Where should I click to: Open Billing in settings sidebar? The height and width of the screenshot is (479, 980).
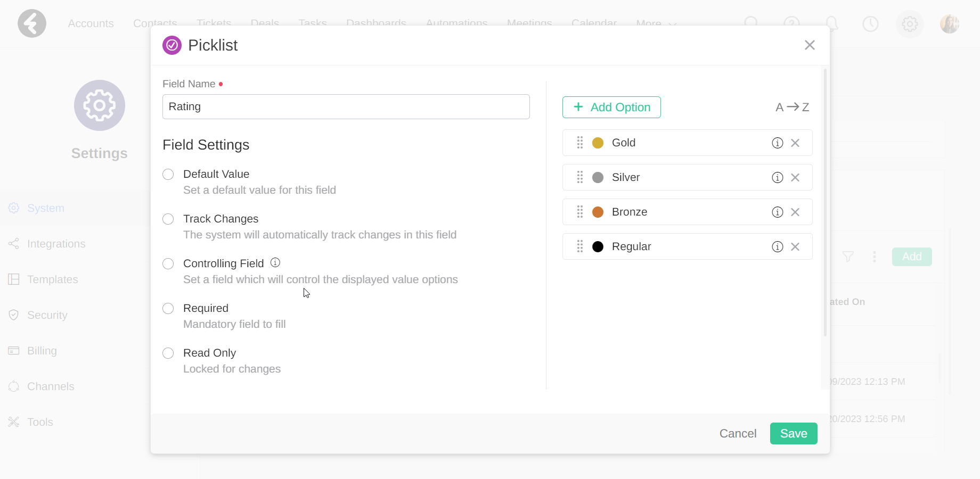pos(32,351)
